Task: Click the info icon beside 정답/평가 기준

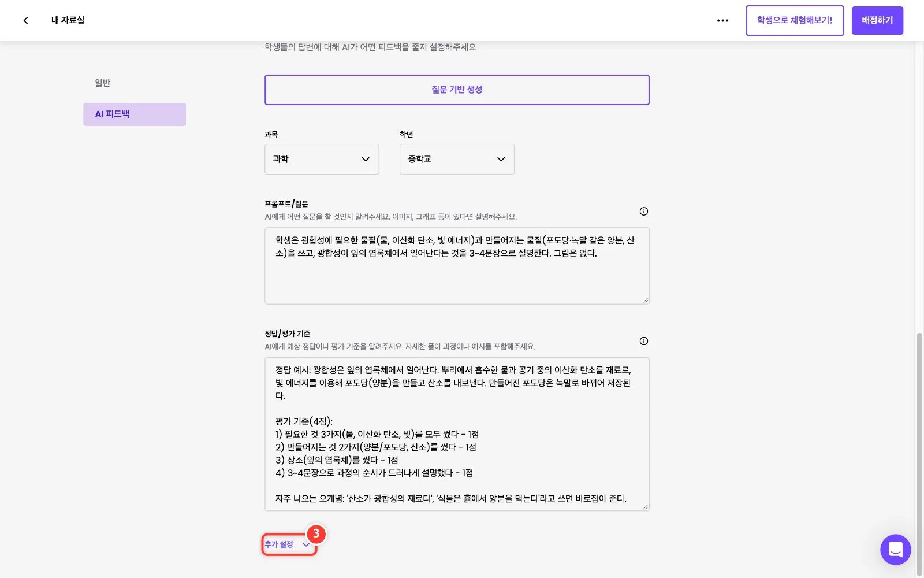Action: 643,341
